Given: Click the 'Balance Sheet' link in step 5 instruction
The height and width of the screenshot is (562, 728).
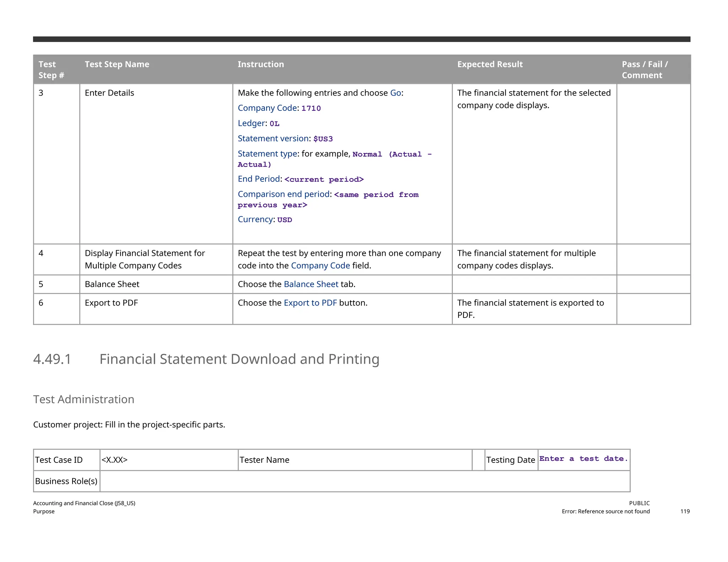Looking at the screenshot, I should click(311, 284).
